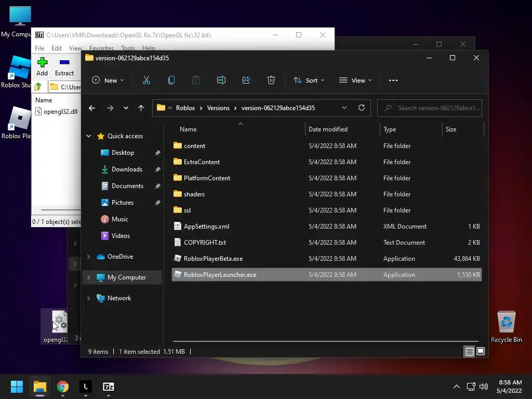Click the Cut scissors icon in Explorer toolbar
Viewport: 532px width, 399px height.
(x=146, y=81)
